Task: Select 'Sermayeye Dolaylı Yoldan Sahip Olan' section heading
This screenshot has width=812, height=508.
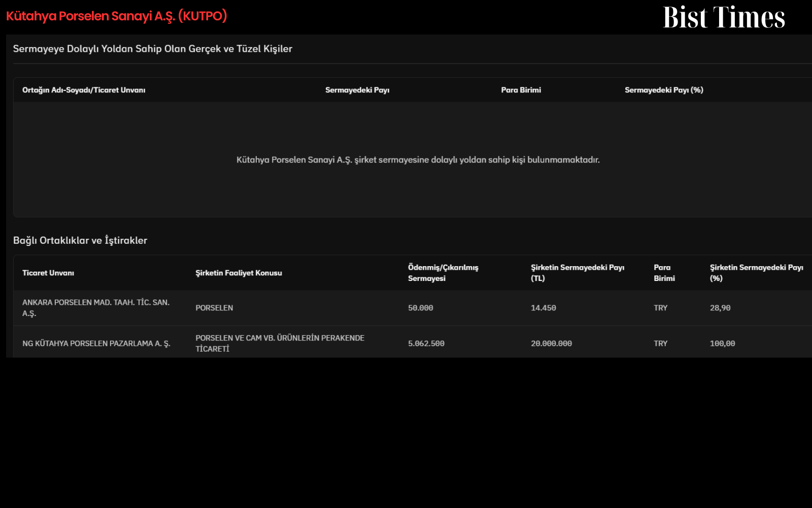Action: (152, 49)
